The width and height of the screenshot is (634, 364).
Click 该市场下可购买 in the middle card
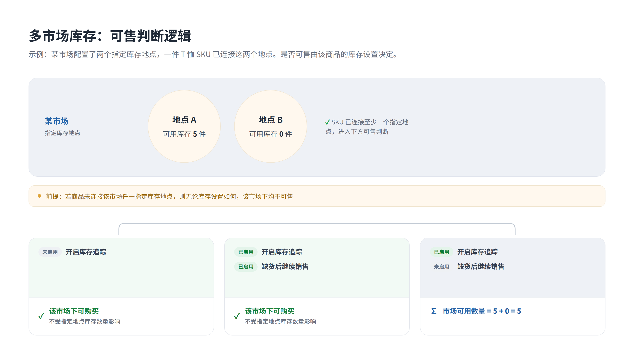[x=270, y=311]
